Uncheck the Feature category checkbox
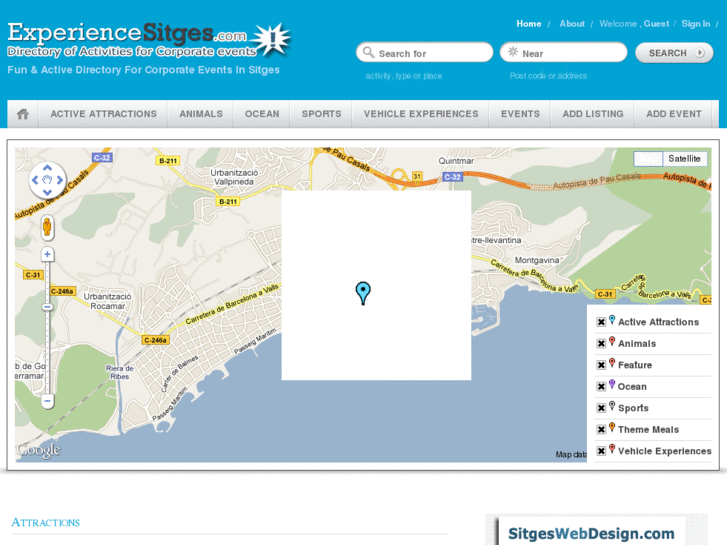Image resolution: width=727 pixels, height=545 pixels. pos(601,365)
